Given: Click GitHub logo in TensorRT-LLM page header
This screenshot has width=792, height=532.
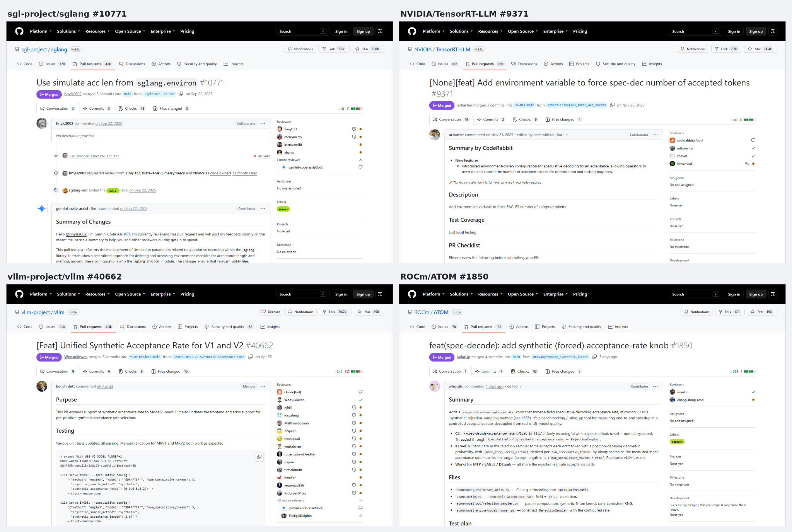Looking at the screenshot, I should click(x=412, y=31).
